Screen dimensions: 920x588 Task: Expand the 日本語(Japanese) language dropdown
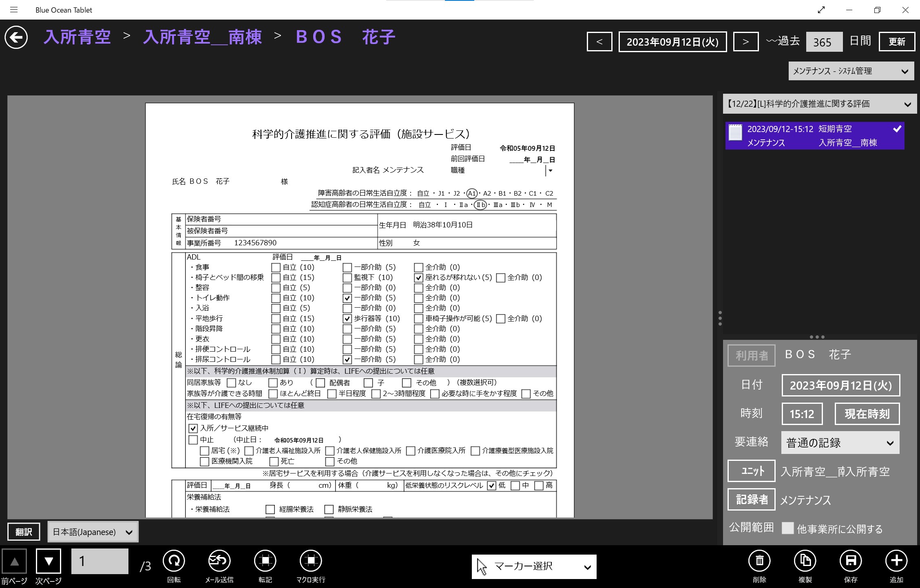[x=93, y=532]
